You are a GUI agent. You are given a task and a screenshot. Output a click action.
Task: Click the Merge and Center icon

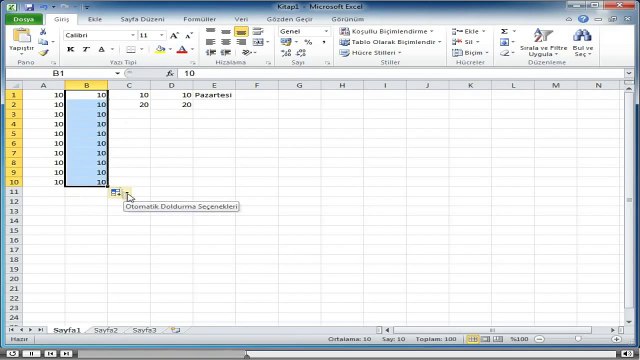258,42
